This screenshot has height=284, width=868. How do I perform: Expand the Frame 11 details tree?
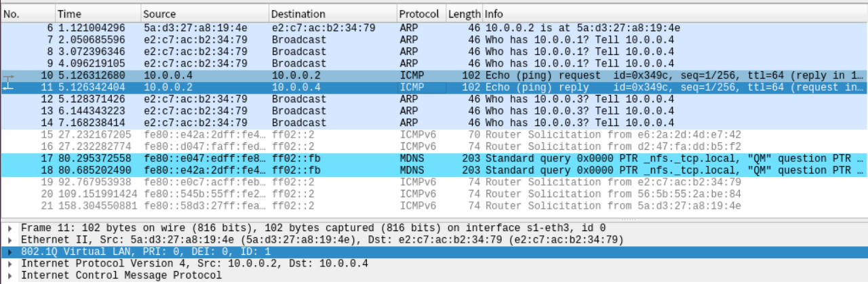pyautogui.click(x=10, y=228)
